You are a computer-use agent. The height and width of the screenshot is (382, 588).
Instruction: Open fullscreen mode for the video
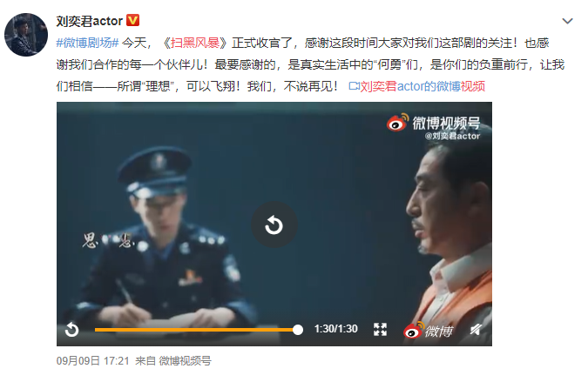(380, 329)
